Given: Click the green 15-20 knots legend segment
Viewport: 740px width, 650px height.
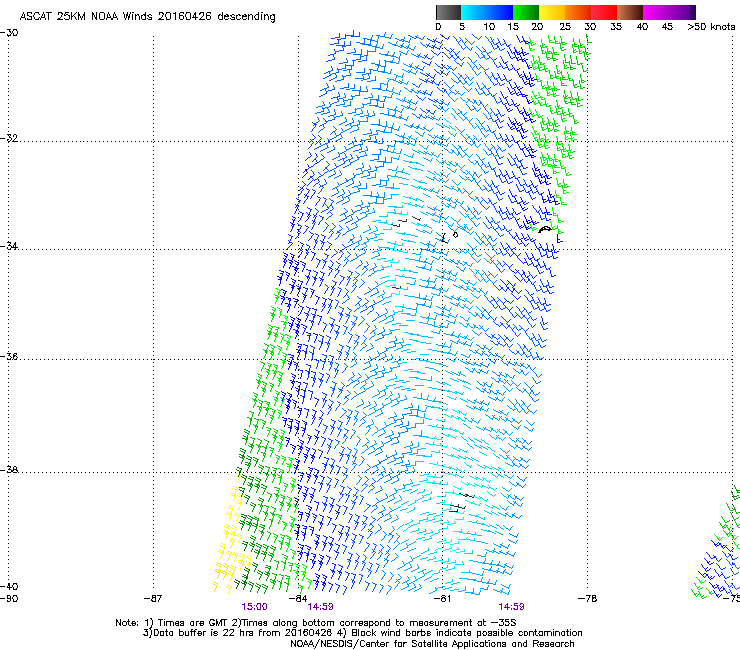Looking at the screenshot, I should (x=525, y=12).
